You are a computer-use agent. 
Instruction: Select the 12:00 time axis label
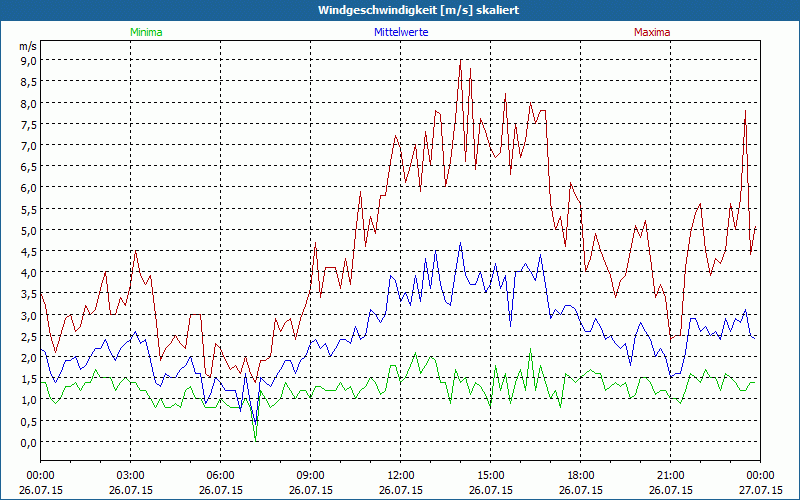401,475
